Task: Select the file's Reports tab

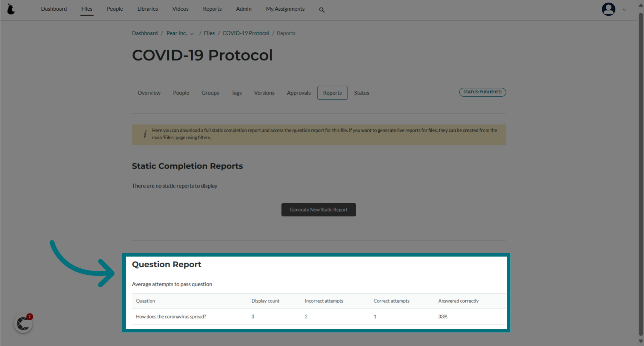Action: pyautogui.click(x=332, y=93)
